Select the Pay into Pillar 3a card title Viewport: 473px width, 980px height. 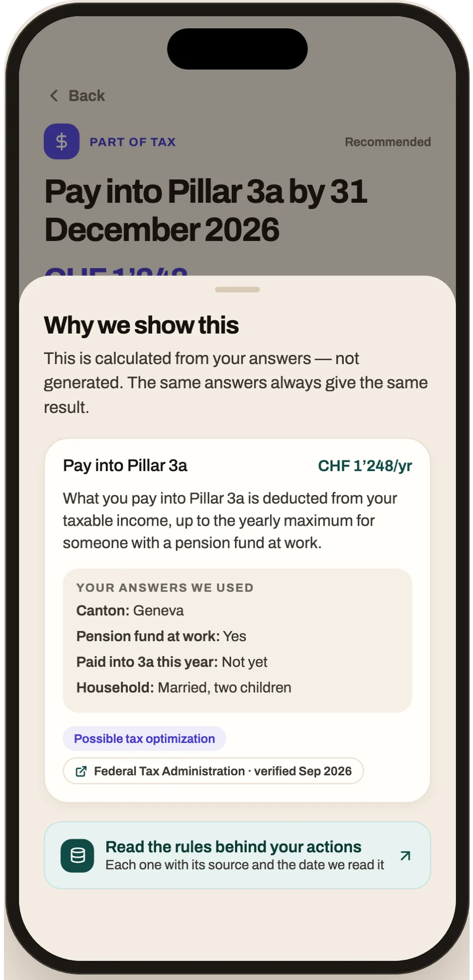pos(125,466)
